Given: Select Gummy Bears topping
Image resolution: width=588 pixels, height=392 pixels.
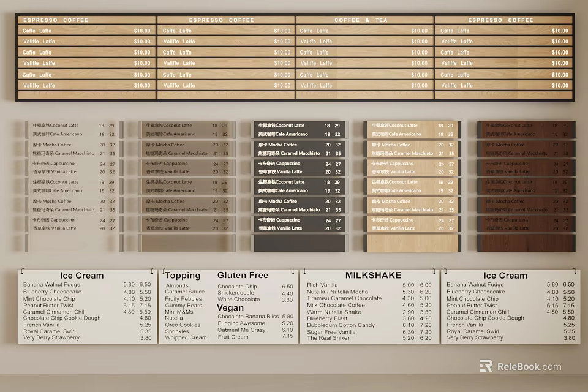Looking at the screenshot, I should pos(183,306).
